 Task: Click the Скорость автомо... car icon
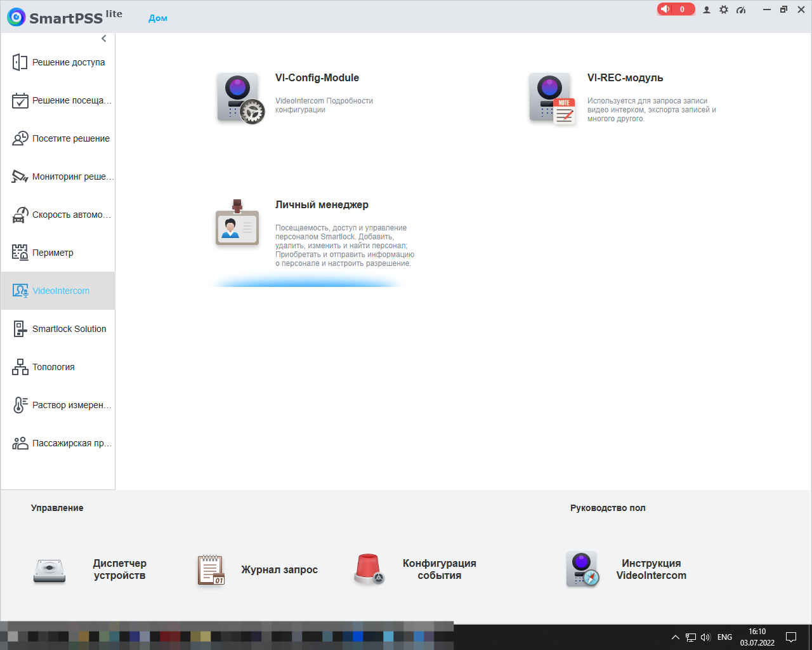[20, 215]
